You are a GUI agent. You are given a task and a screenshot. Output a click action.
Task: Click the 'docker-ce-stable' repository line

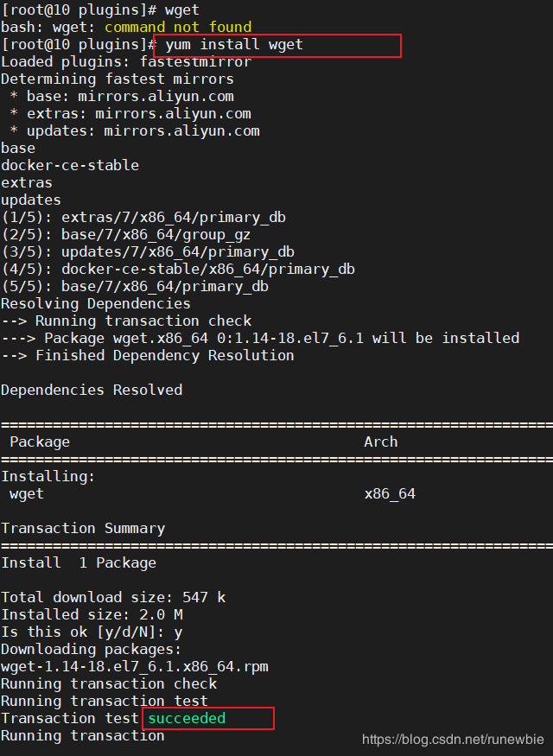[x=70, y=165]
